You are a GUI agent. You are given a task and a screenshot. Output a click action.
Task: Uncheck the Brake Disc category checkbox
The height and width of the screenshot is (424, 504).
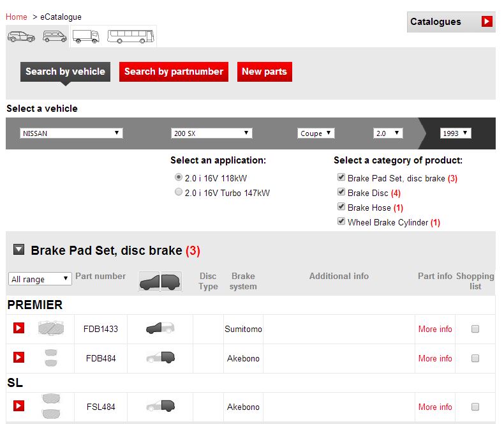tap(341, 192)
